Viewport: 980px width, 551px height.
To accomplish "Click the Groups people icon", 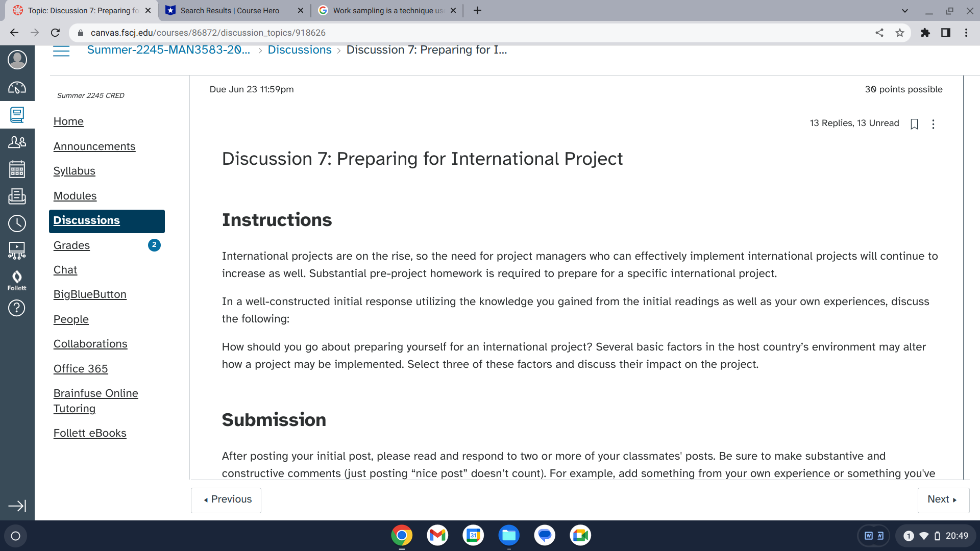I will [x=17, y=142].
